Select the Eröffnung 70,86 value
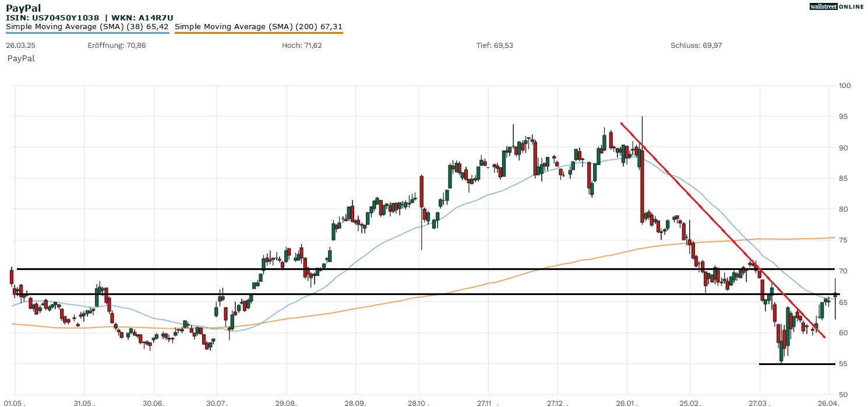Image resolution: width=868 pixels, height=407 pixels. 117,45
